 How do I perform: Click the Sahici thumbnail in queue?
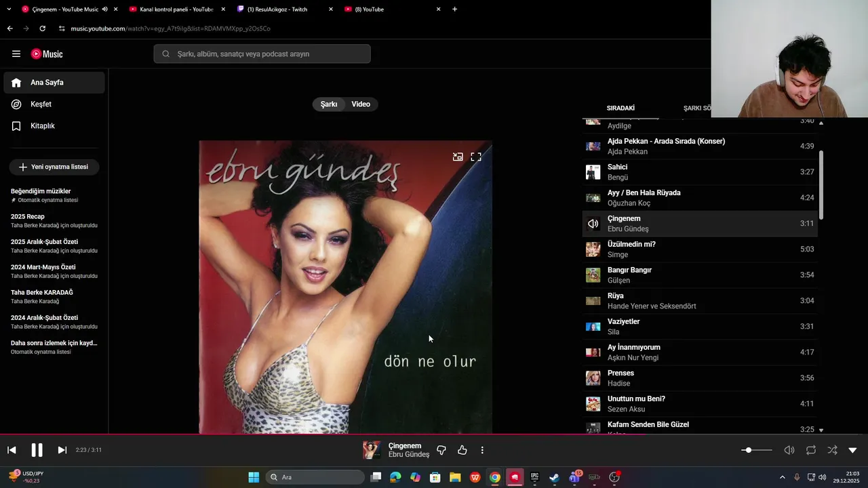tap(593, 172)
